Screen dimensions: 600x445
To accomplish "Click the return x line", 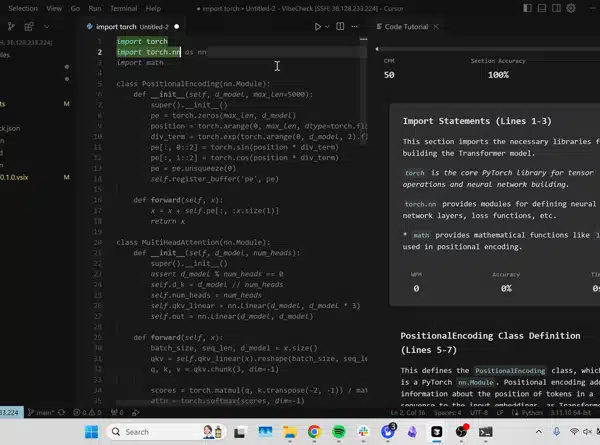I will [168, 221].
